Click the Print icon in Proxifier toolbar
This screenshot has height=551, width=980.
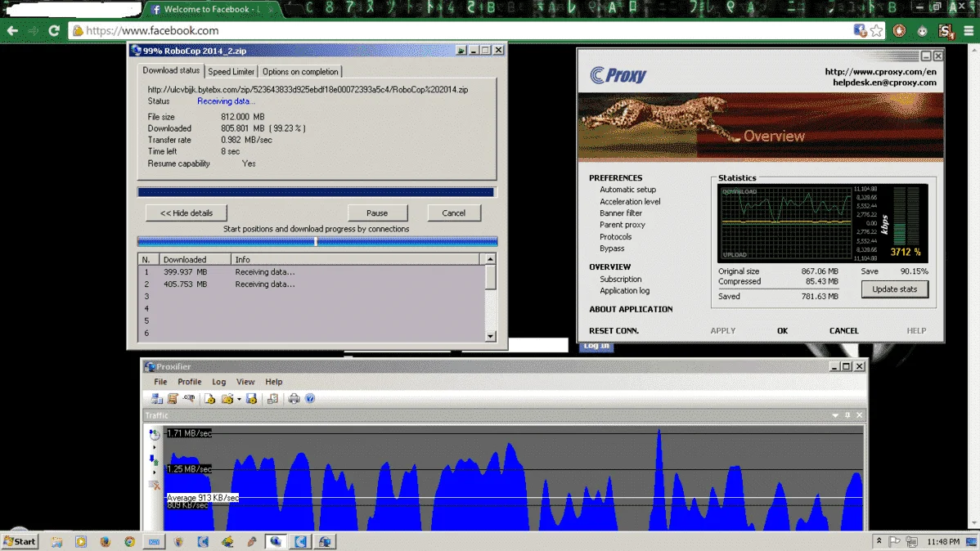[294, 399]
